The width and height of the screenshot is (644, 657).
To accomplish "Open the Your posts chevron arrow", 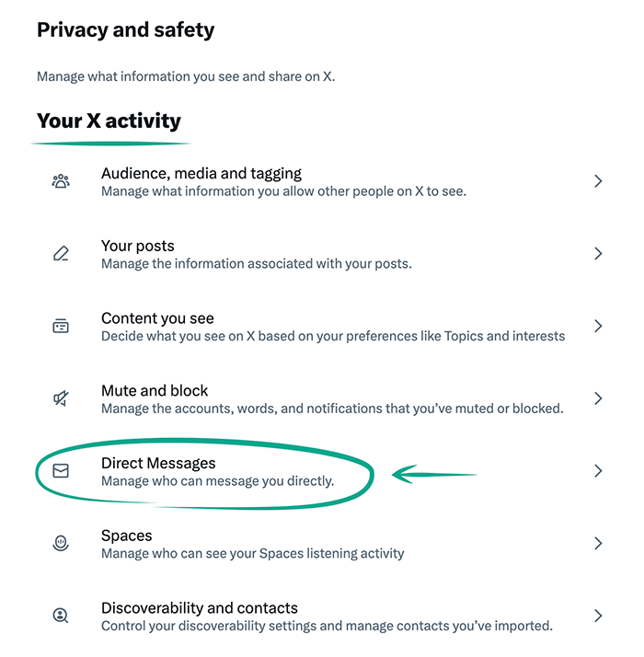I will (598, 254).
